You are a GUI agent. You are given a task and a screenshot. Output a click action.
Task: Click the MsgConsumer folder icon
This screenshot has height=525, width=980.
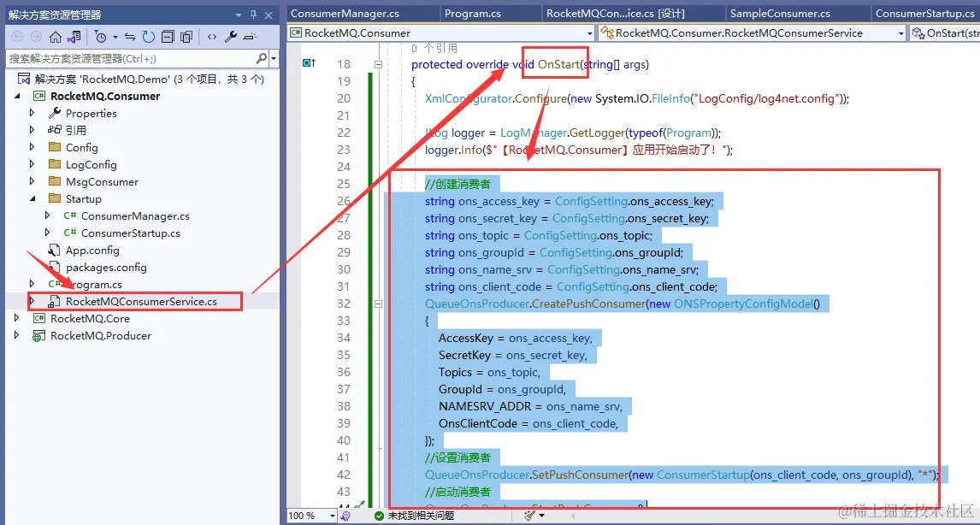[x=55, y=182]
